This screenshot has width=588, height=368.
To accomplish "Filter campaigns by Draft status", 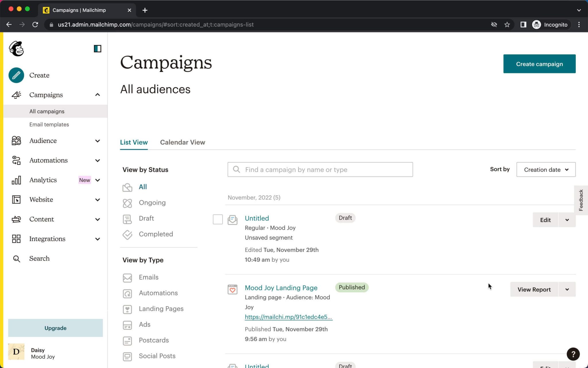I will (x=146, y=218).
